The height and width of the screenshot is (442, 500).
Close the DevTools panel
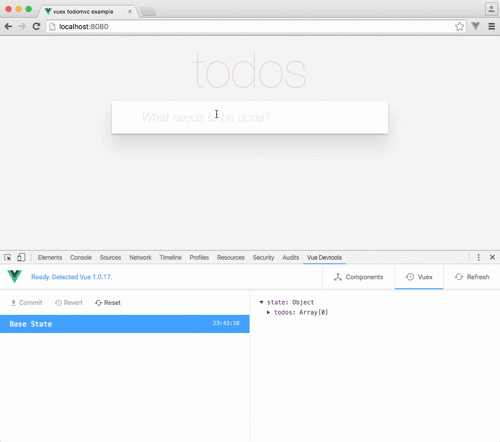coord(492,257)
